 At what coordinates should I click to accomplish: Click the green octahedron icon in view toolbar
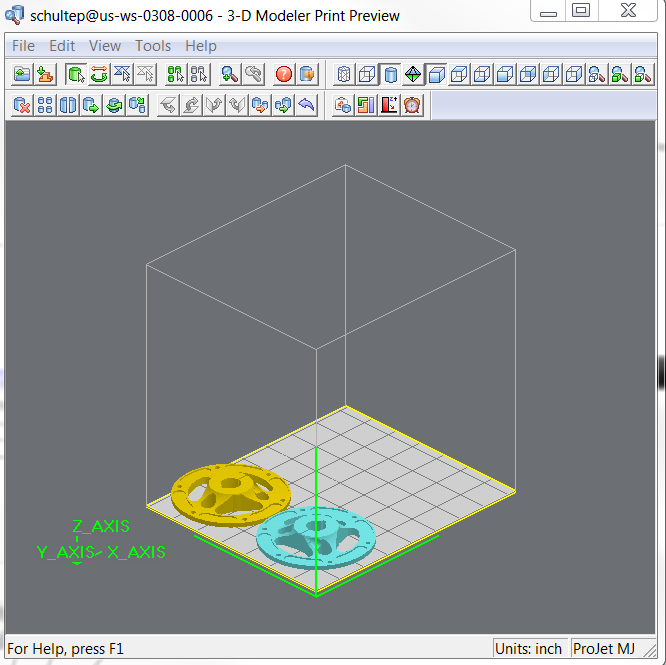tap(412, 74)
